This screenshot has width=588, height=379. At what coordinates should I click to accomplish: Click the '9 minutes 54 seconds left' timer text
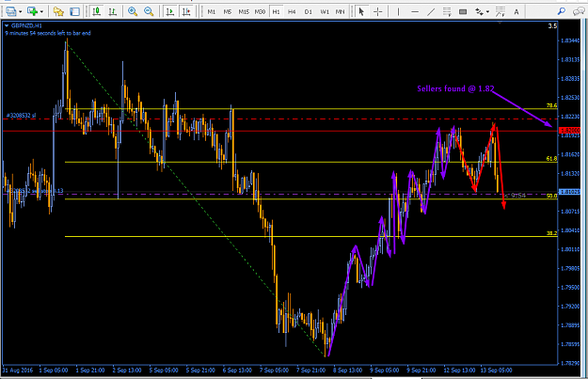[48, 33]
